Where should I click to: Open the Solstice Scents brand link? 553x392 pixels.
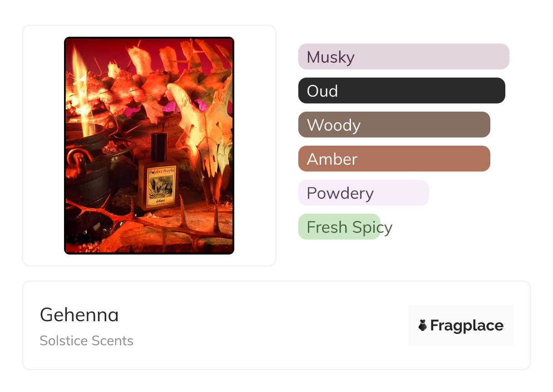[x=86, y=341]
